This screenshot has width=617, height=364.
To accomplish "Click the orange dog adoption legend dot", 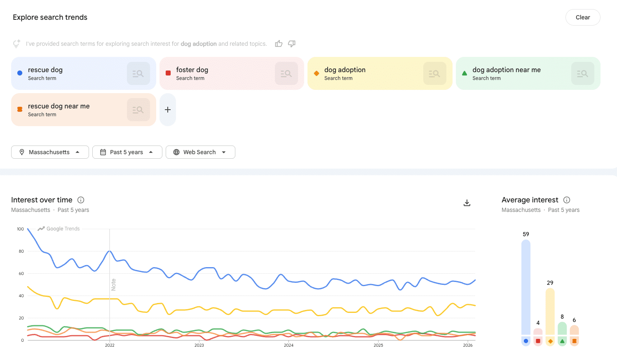I will point(550,341).
